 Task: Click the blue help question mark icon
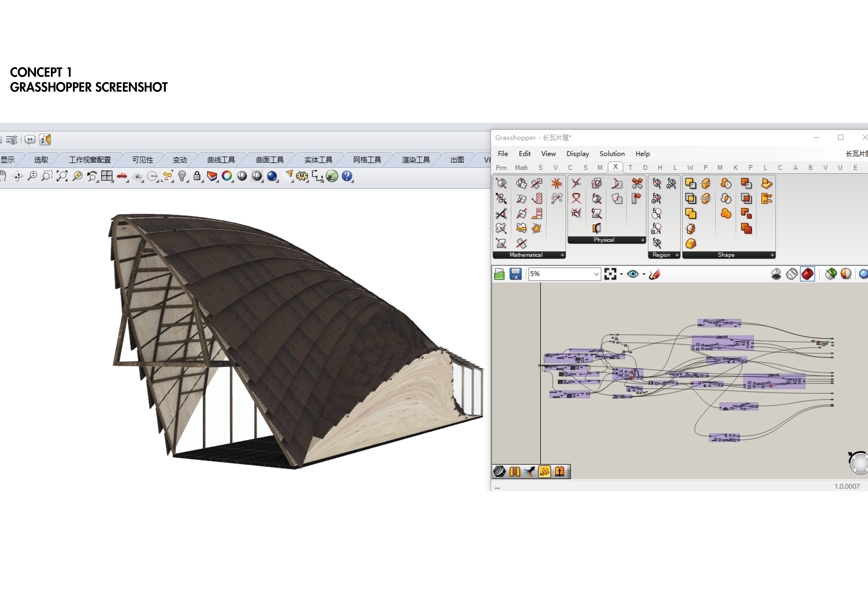[347, 176]
